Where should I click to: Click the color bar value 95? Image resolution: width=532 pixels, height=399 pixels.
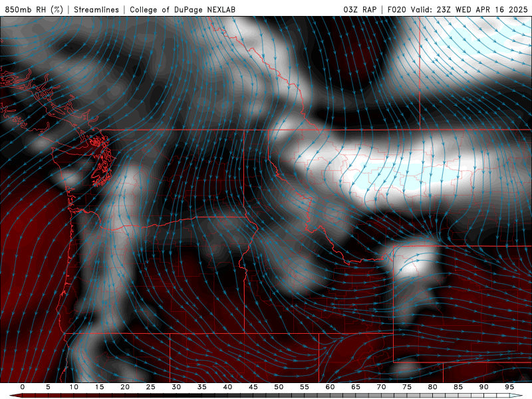[x=509, y=387]
